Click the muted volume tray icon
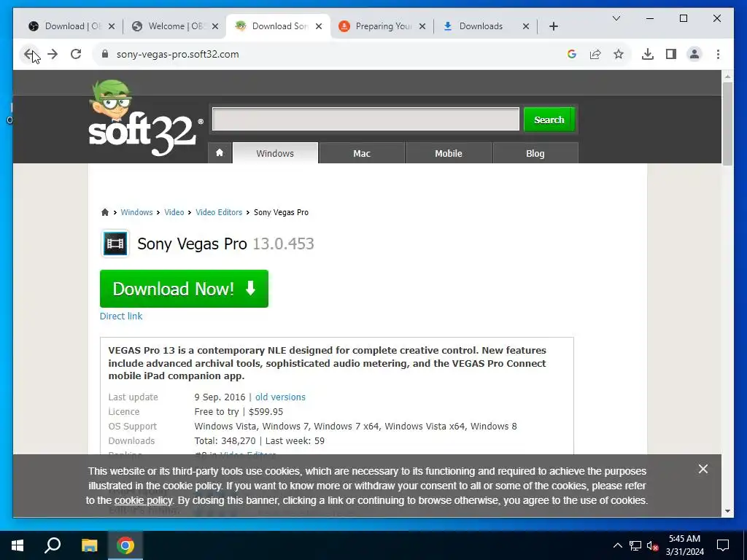This screenshot has width=747, height=560. coord(652,545)
